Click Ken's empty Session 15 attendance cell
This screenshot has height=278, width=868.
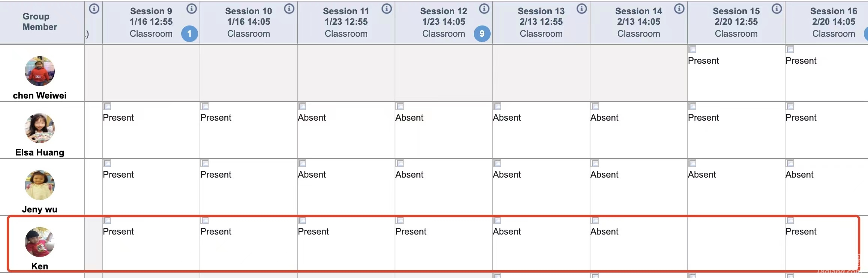(736, 244)
